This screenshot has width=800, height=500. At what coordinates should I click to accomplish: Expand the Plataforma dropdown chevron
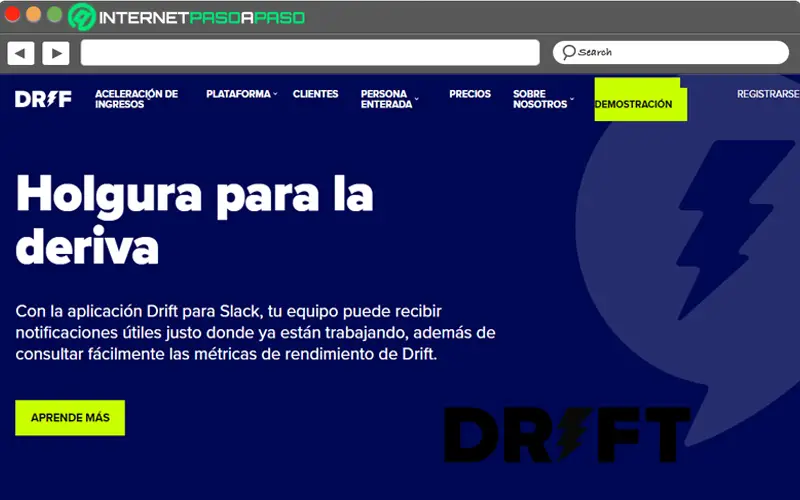tap(275, 94)
